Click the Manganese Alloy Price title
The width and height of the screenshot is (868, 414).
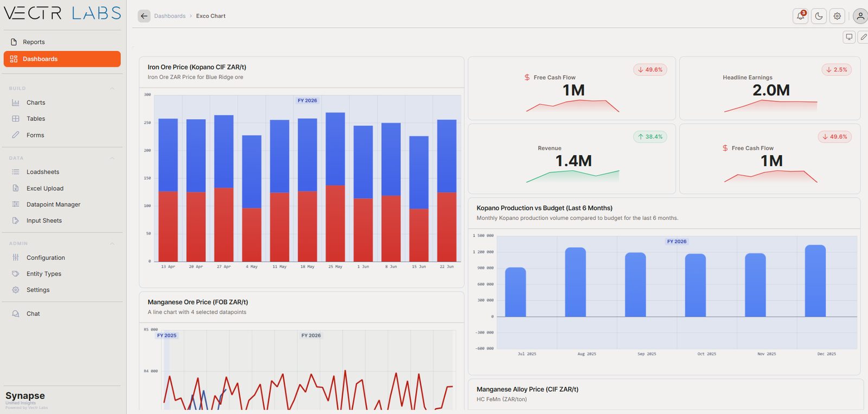527,390
